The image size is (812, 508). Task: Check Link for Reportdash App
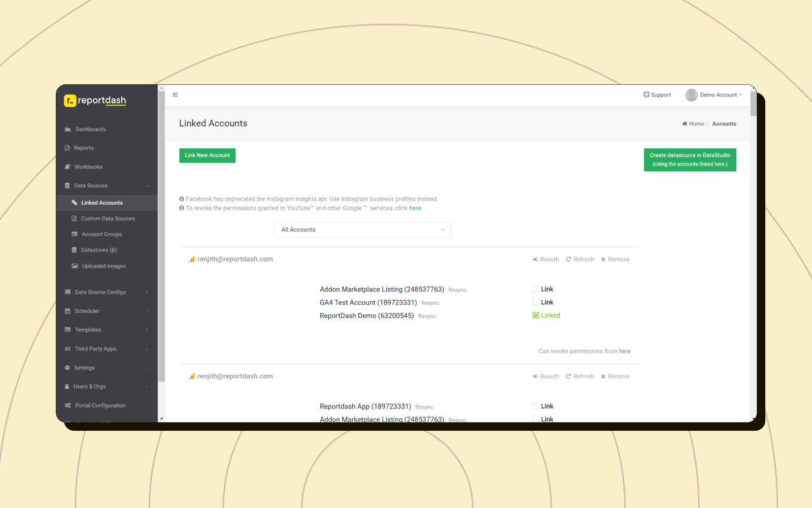(x=536, y=406)
